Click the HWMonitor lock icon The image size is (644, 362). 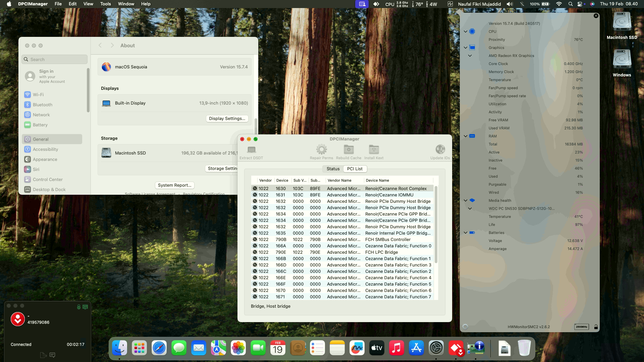point(596,327)
